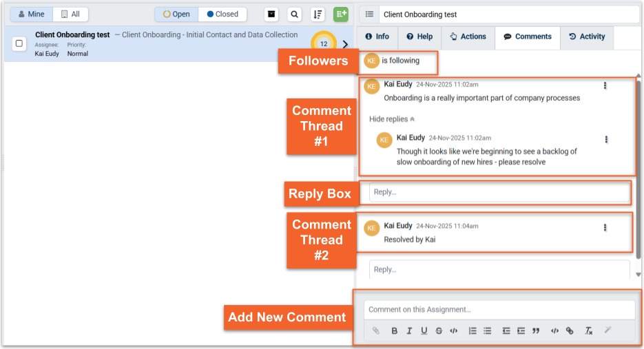Clear formatting with the Tx icon

tap(588, 330)
